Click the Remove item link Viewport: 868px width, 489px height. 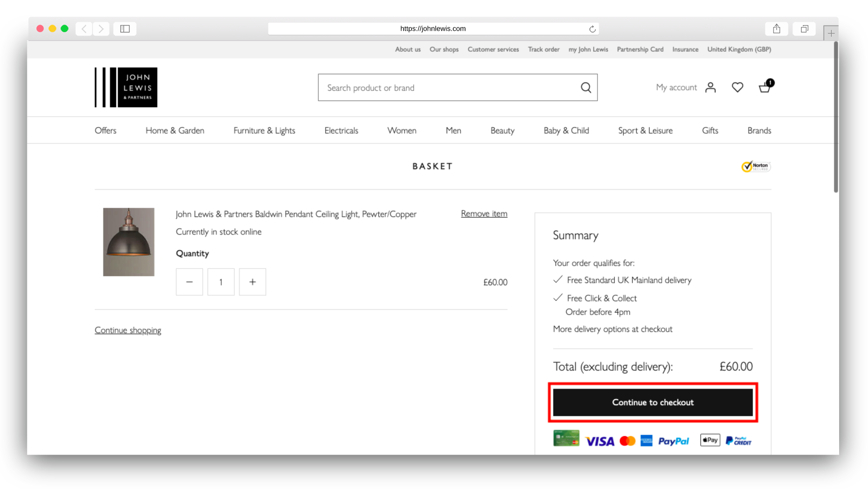point(484,213)
